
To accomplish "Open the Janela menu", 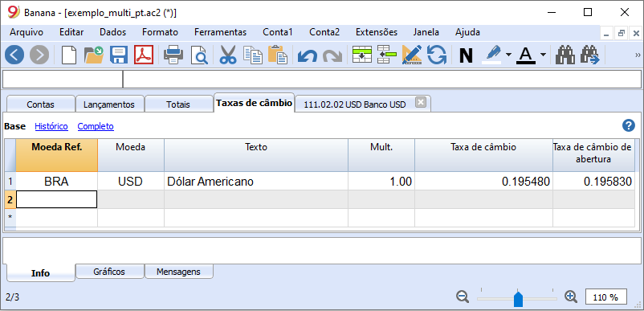I will click(x=426, y=32).
